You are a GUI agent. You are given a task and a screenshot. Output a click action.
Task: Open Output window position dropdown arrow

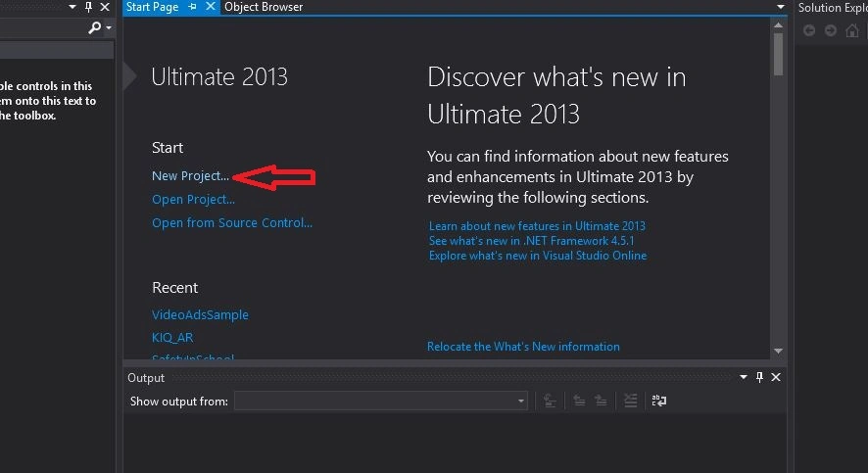[744, 377]
